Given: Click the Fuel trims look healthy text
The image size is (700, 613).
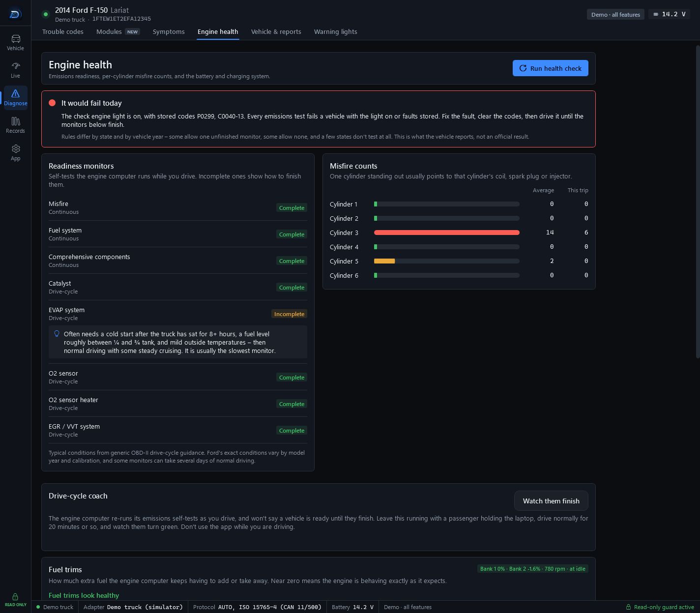Looking at the screenshot, I should coord(84,595).
